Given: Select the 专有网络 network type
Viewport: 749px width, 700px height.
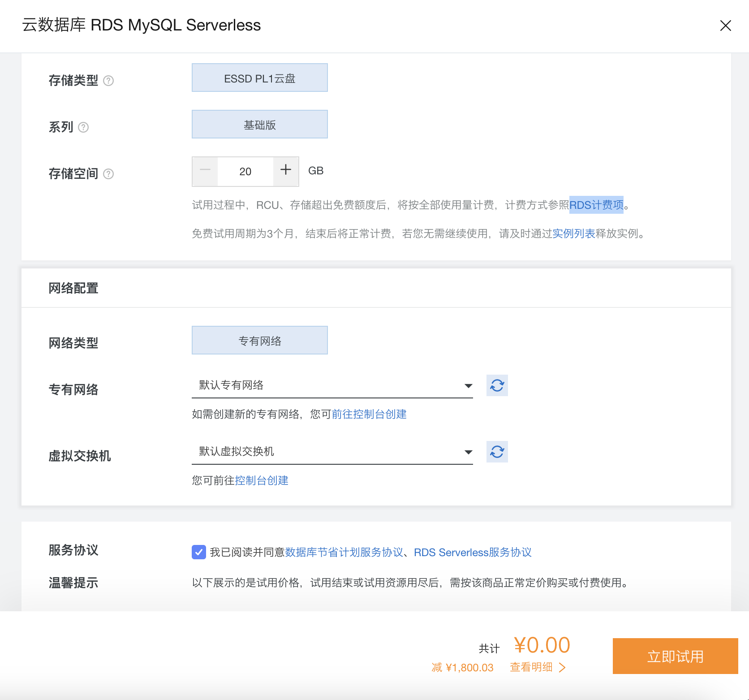Looking at the screenshot, I should point(259,340).
